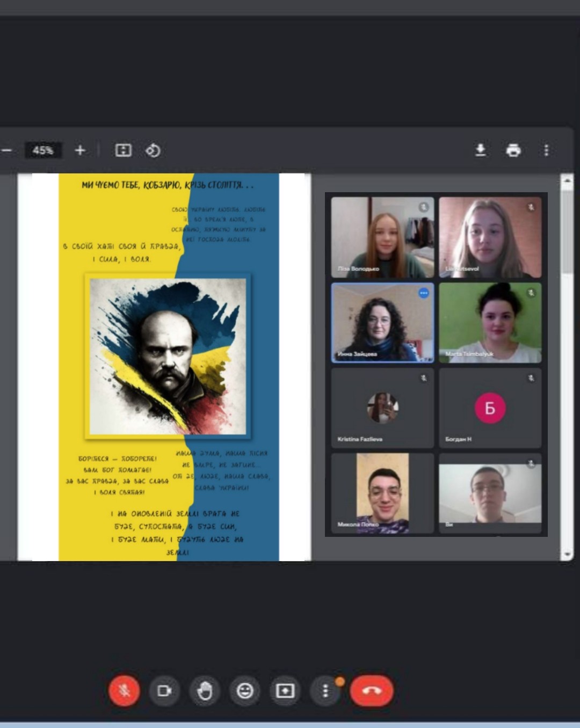The image size is (580, 728).
Task: Click the 'Kristina Fazlieva' name label
Action: point(360,439)
